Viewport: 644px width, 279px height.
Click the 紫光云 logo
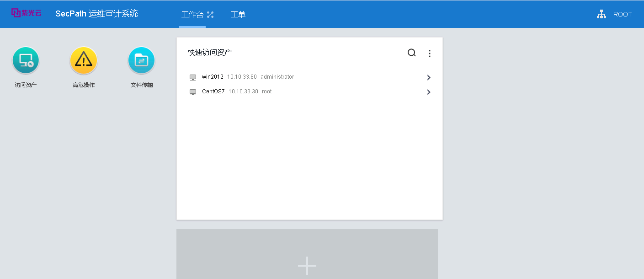[27, 13]
